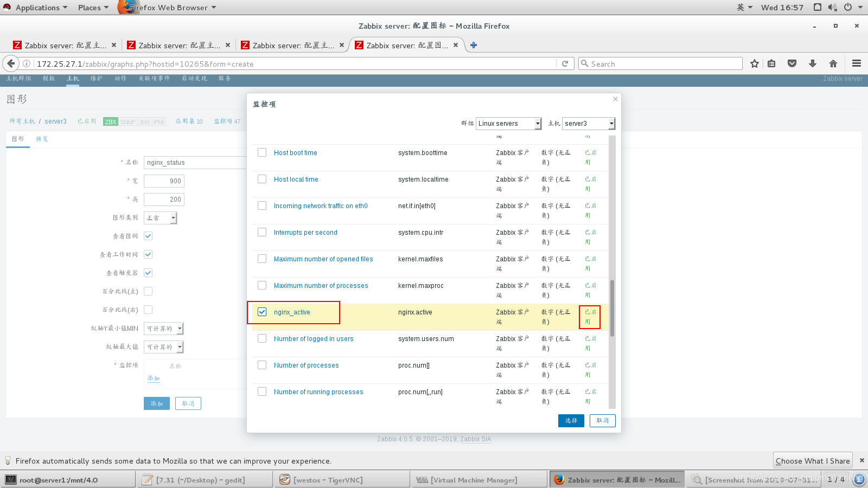The height and width of the screenshot is (488, 868).
Task: Click the Pocket save icon
Action: (792, 63)
